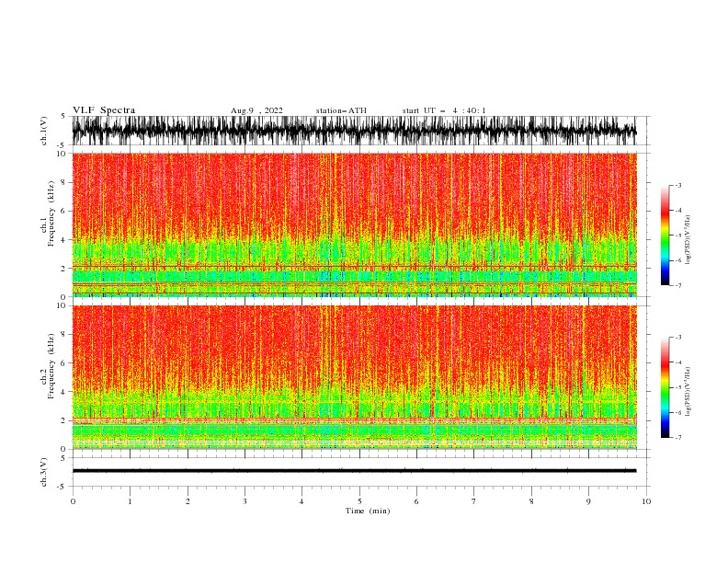
Task: Click the time axis tick label "4"
Action: click(x=301, y=501)
